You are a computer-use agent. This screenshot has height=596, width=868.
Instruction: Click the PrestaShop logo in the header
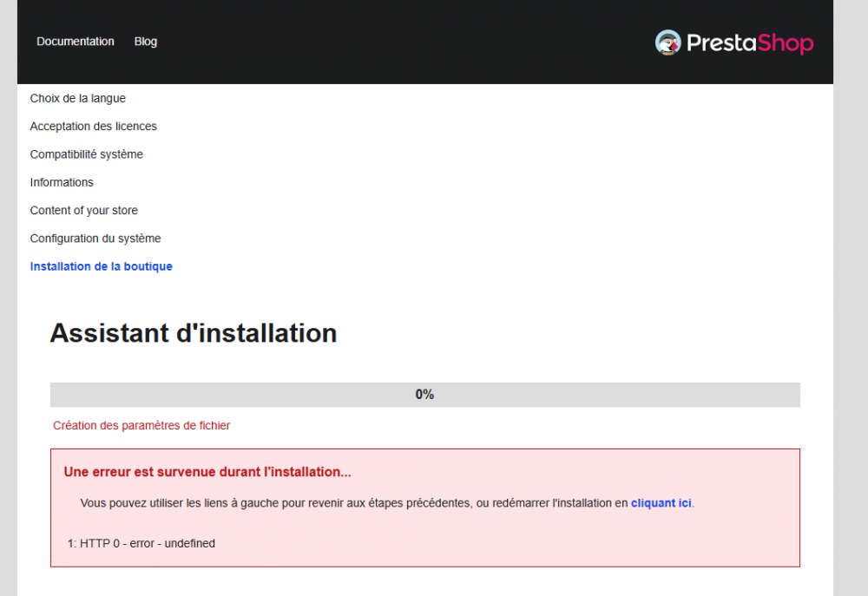pyautogui.click(x=733, y=42)
